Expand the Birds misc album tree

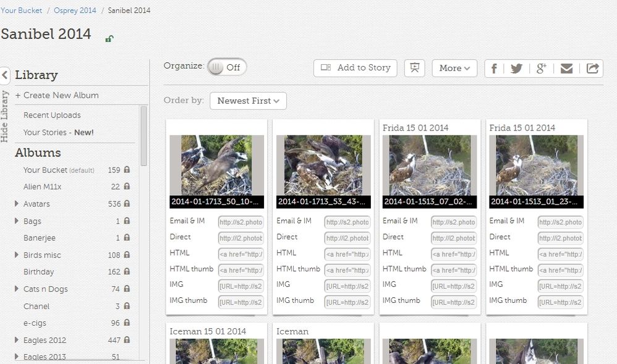click(x=17, y=255)
